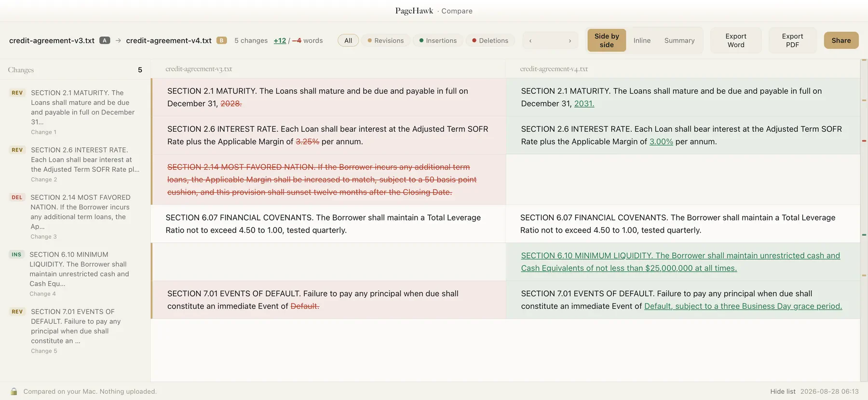Switch to Inline view

642,41
